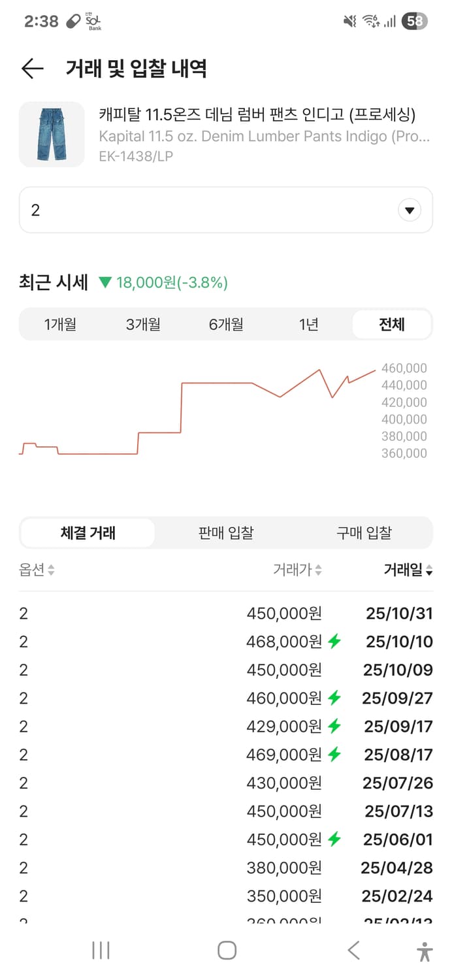Tap the lightning icon beside 468,000원

click(334, 642)
